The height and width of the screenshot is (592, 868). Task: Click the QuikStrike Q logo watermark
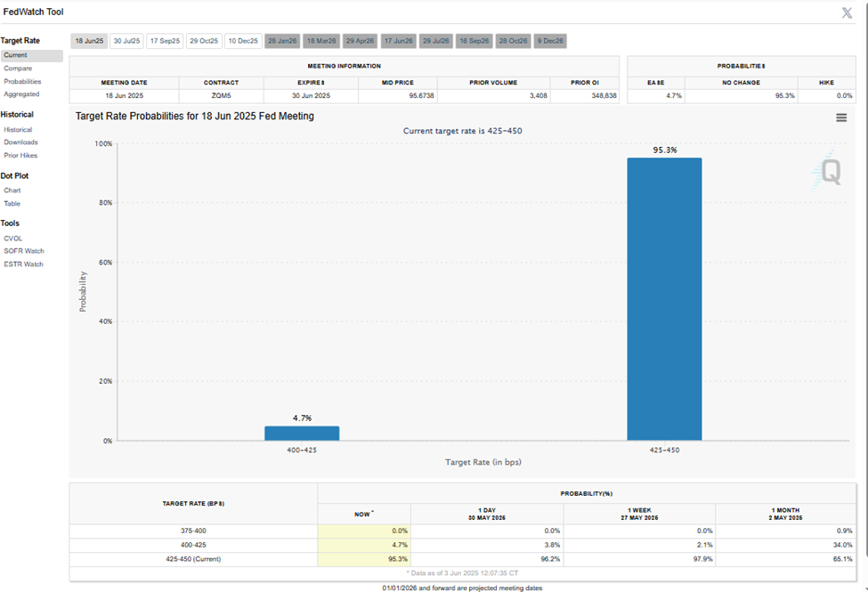click(829, 171)
